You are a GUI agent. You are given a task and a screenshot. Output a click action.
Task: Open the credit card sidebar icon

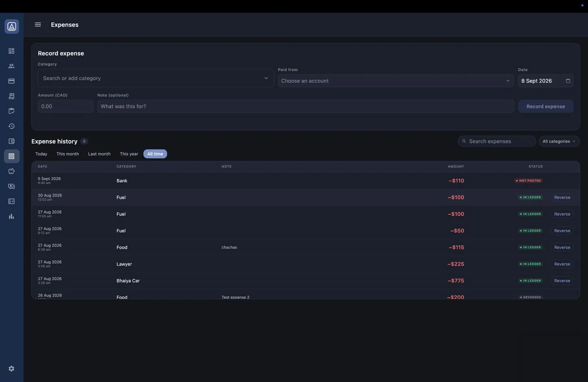[11, 81]
